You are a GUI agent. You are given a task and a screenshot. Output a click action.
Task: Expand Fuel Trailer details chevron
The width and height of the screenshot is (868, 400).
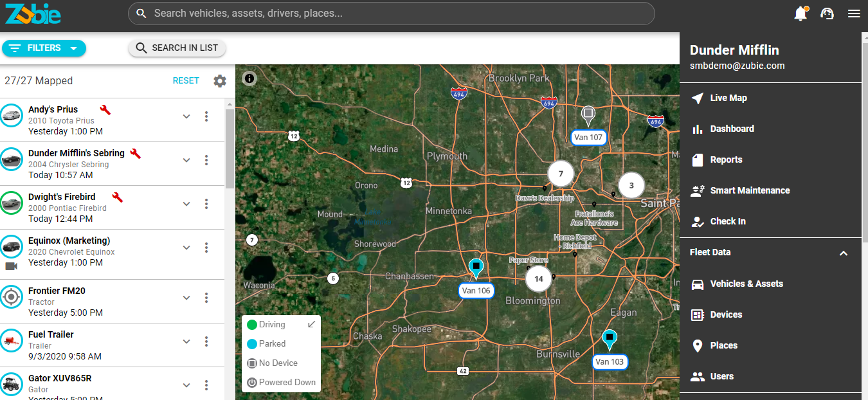click(186, 341)
